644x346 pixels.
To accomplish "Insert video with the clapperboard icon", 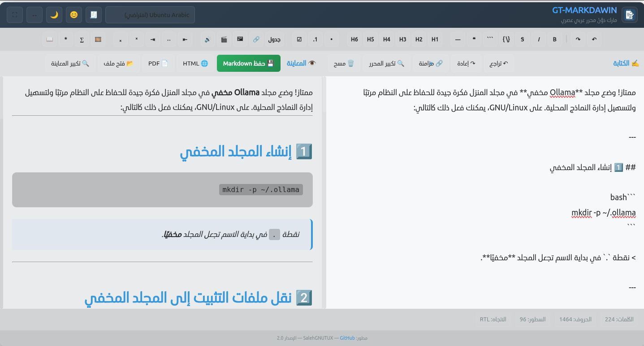I will coord(224,39).
